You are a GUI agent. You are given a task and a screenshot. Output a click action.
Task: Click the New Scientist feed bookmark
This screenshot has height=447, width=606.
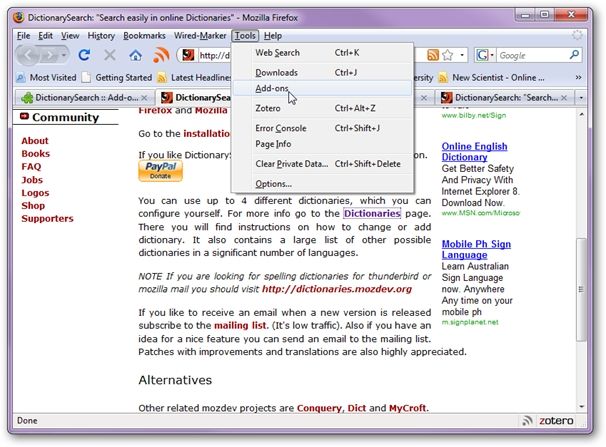[492, 78]
